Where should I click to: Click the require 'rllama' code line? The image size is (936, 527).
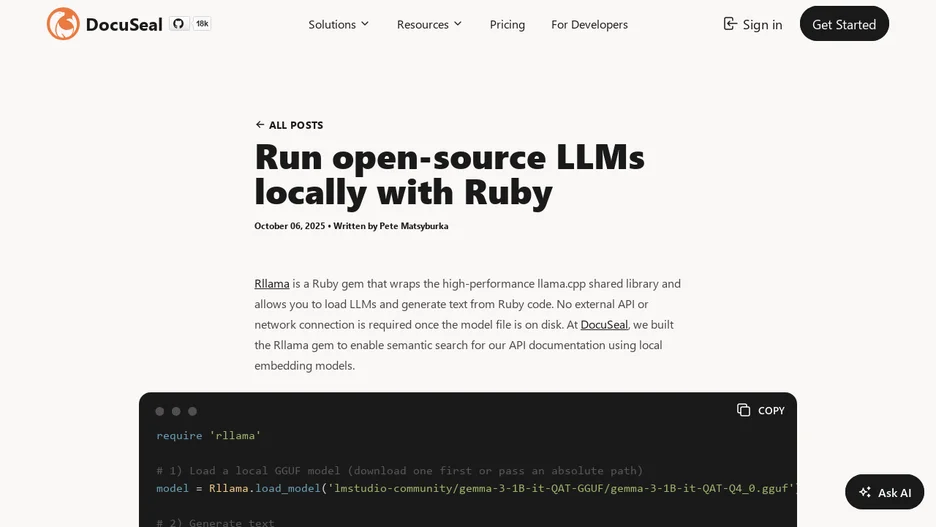coord(208,436)
